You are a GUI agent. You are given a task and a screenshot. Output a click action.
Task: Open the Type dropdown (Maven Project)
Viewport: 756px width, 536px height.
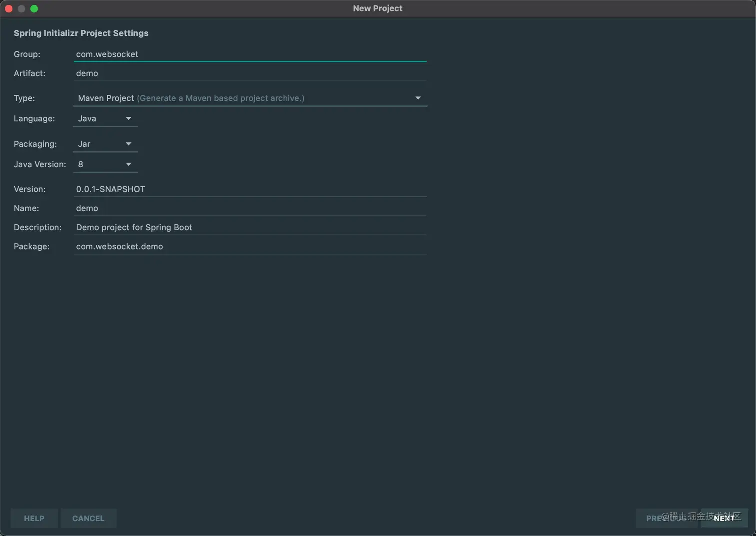(250, 98)
